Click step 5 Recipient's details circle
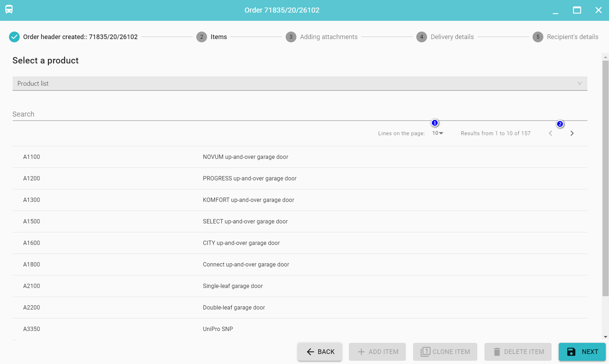609x364 pixels. click(538, 37)
